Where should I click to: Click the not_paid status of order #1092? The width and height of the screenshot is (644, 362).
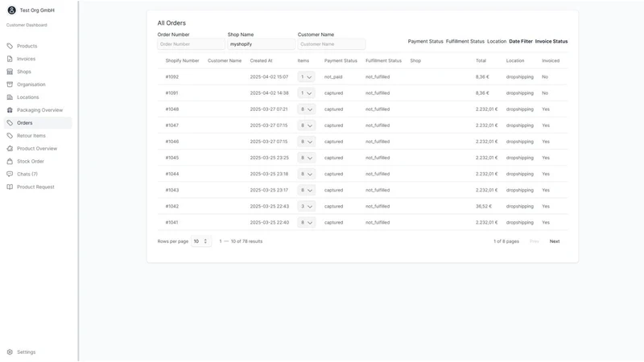point(333,76)
